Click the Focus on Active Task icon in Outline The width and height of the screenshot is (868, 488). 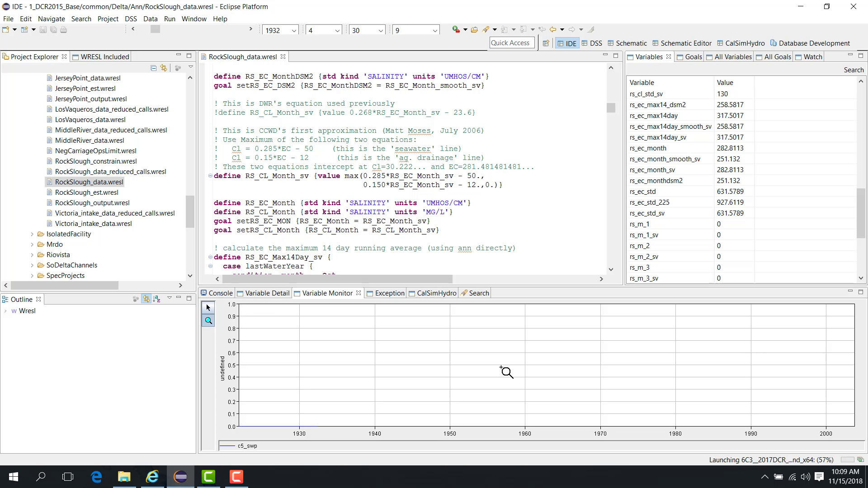point(135,299)
